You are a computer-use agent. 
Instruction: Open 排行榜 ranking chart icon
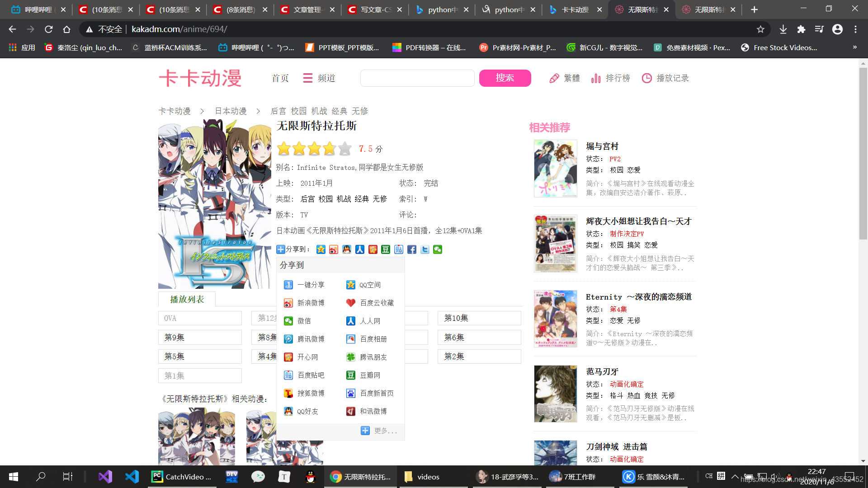point(596,79)
